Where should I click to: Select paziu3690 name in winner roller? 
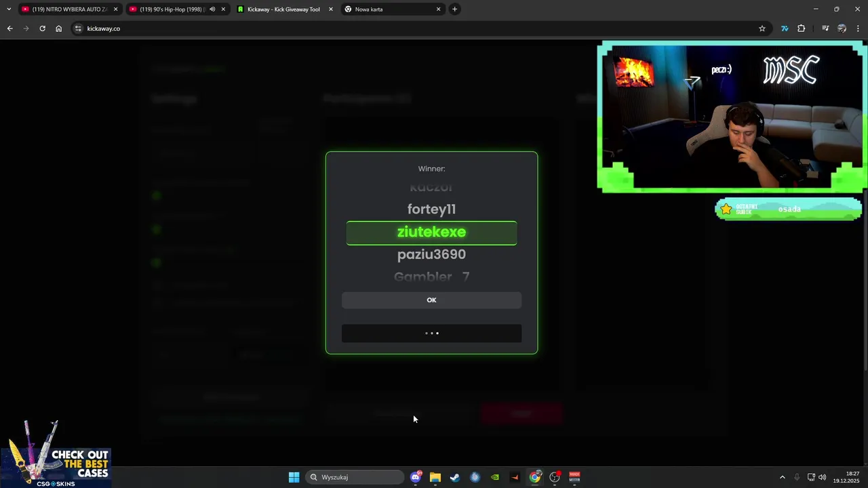point(431,255)
